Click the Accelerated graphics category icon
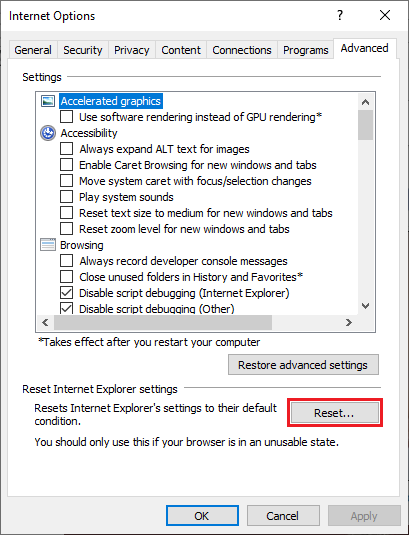409x535 pixels. [x=48, y=101]
